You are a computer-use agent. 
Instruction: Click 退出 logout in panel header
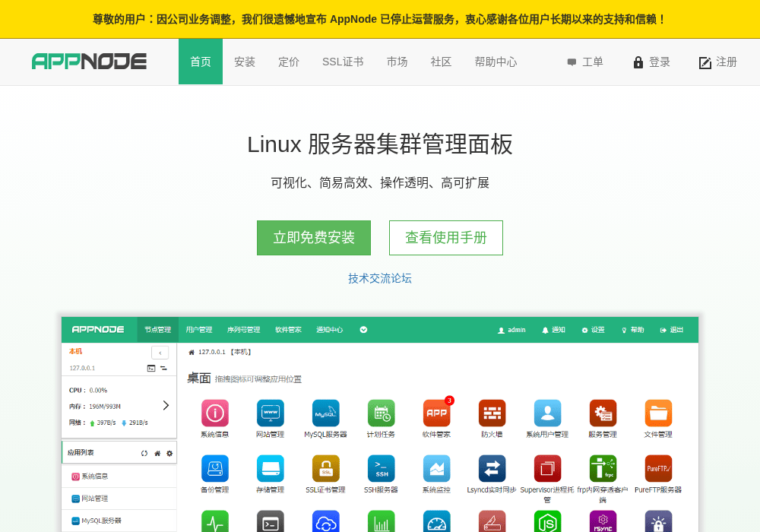pyautogui.click(x=672, y=330)
